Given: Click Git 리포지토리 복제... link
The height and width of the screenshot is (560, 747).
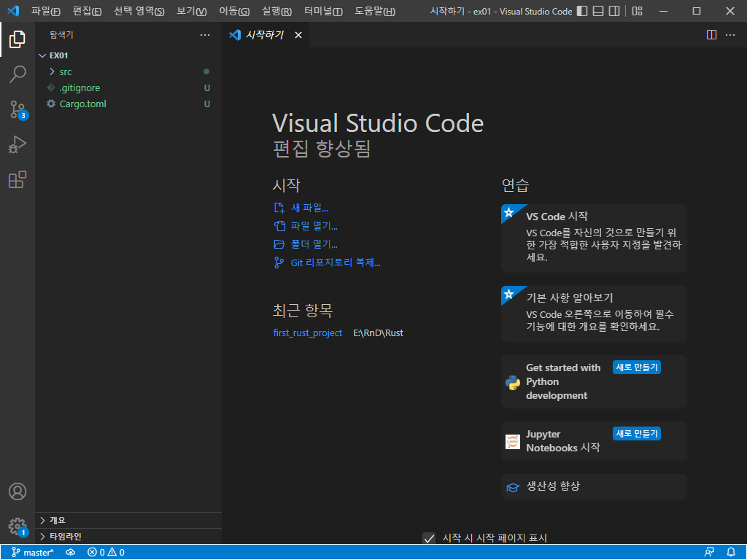Looking at the screenshot, I should pyautogui.click(x=328, y=262).
